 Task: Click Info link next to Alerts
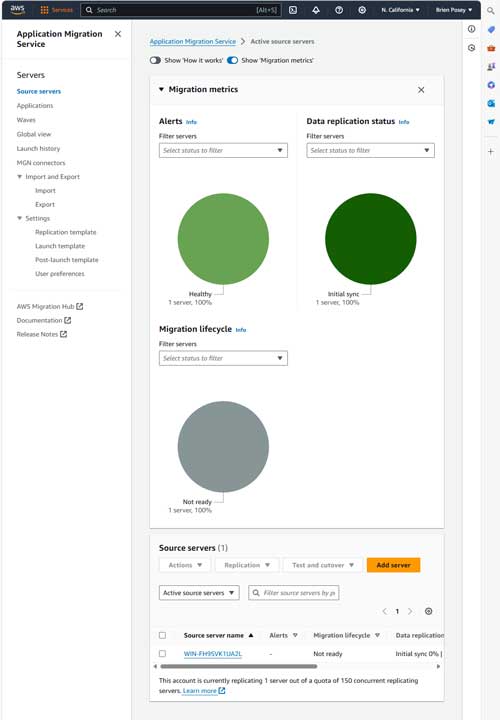click(191, 122)
